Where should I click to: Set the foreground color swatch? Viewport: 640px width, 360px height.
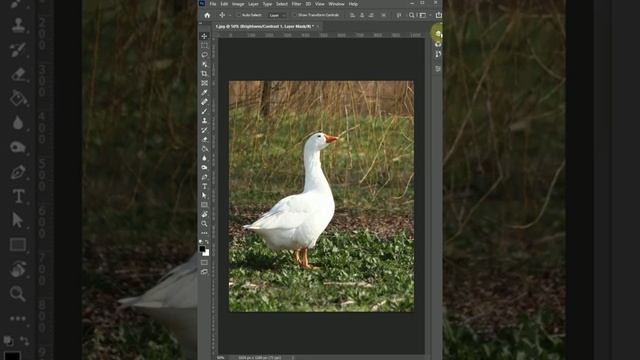point(202,249)
